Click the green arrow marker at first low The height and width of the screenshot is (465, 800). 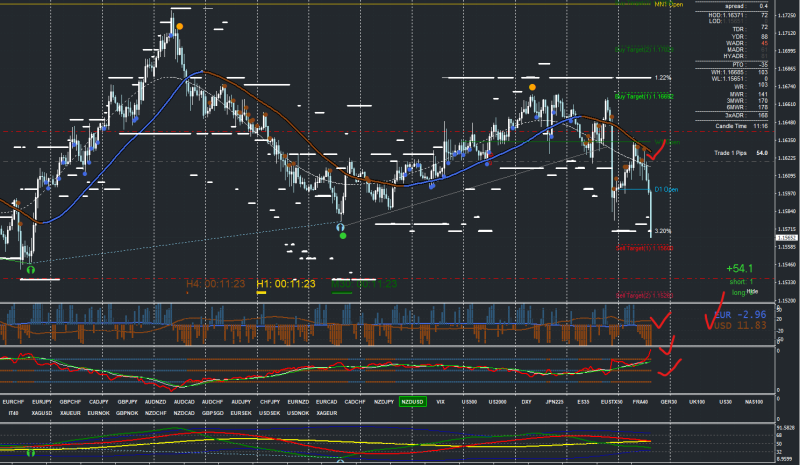click(x=31, y=270)
